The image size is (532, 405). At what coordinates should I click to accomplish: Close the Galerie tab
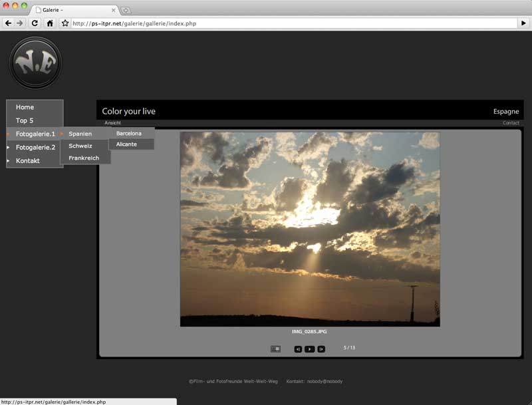point(113,10)
